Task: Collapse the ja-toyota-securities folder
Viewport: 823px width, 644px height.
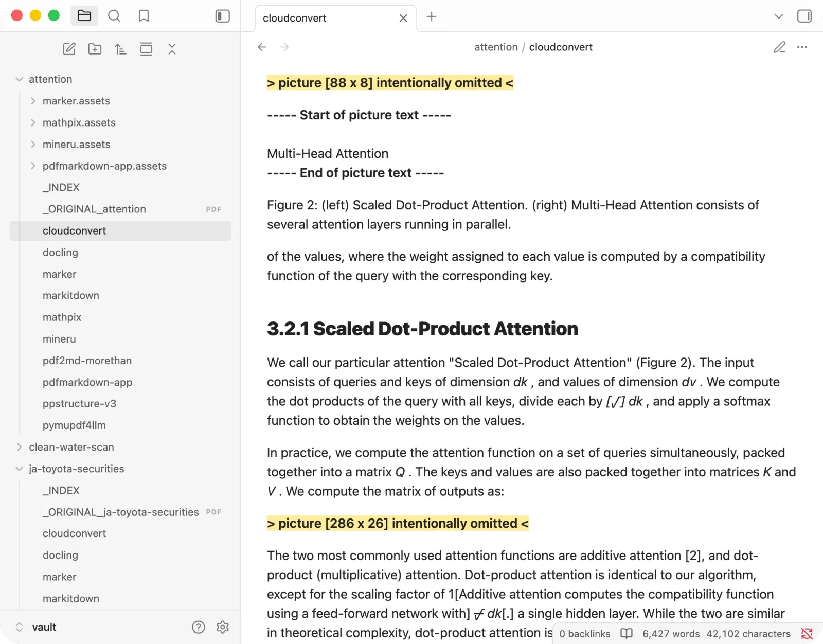Action: [19, 469]
